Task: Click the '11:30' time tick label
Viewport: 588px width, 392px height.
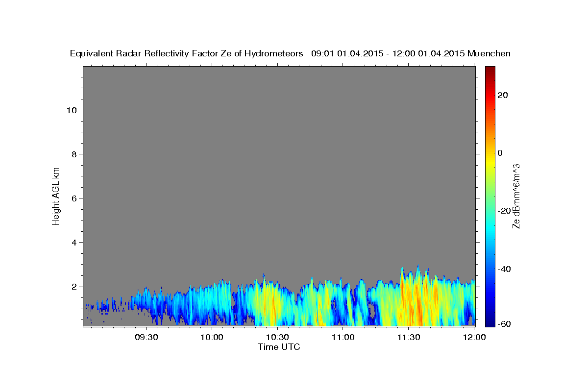Action: tap(408, 337)
